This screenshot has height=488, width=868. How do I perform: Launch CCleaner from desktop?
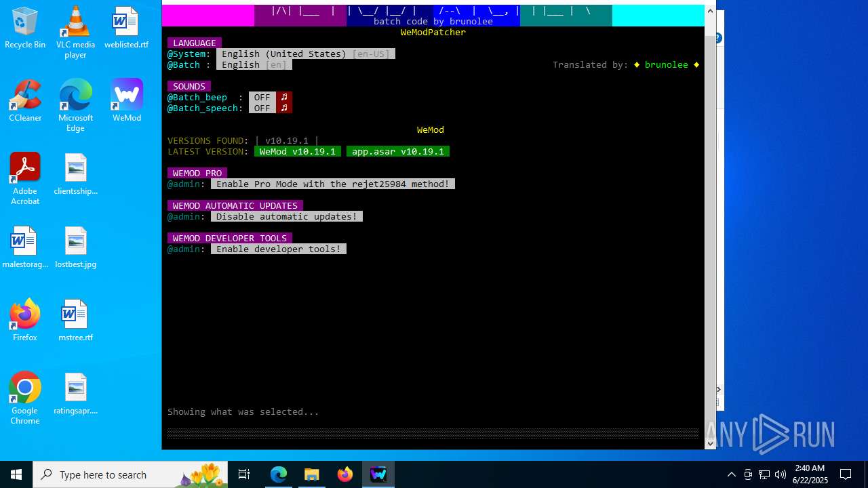pyautogui.click(x=25, y=101)
